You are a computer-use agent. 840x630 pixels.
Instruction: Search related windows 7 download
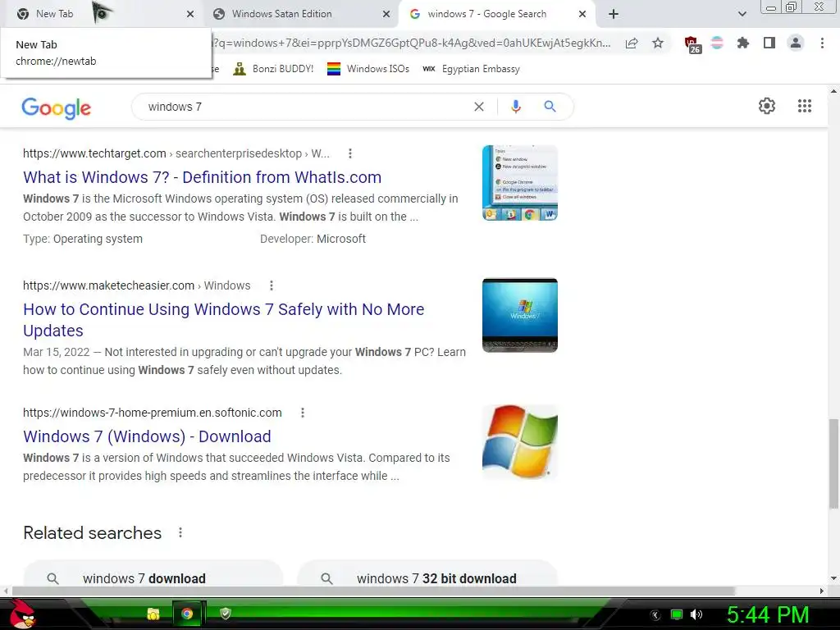[153, 573]
